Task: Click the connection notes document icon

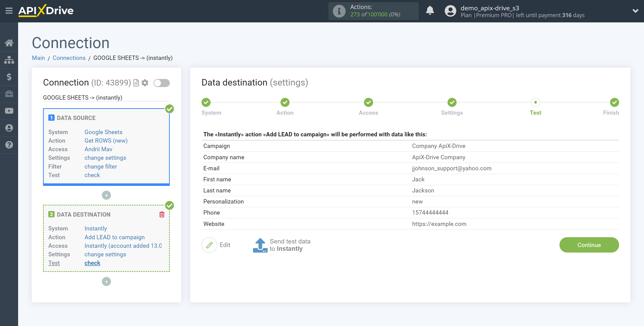Action: pos(136,83)
